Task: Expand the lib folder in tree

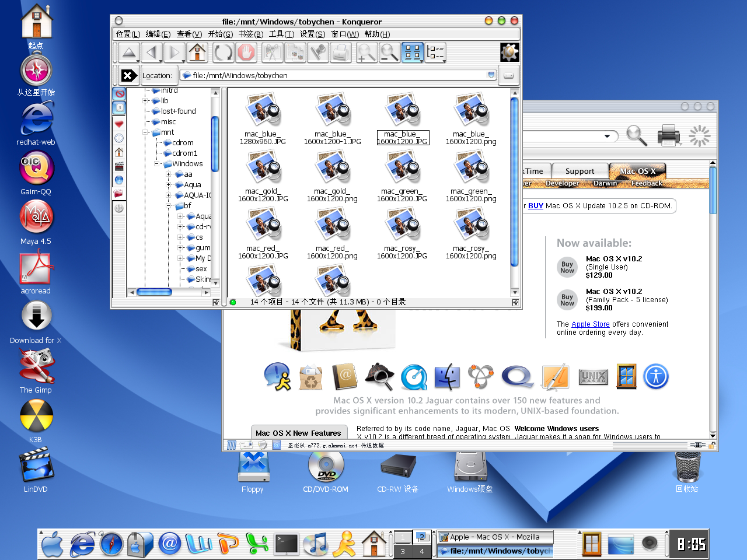Action: click(145, 101)
